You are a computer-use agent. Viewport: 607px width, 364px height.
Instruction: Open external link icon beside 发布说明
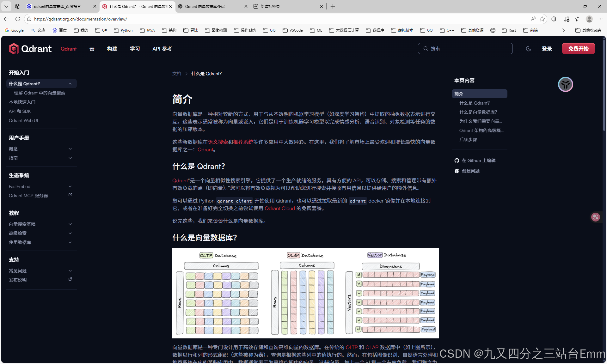point(70,279)
